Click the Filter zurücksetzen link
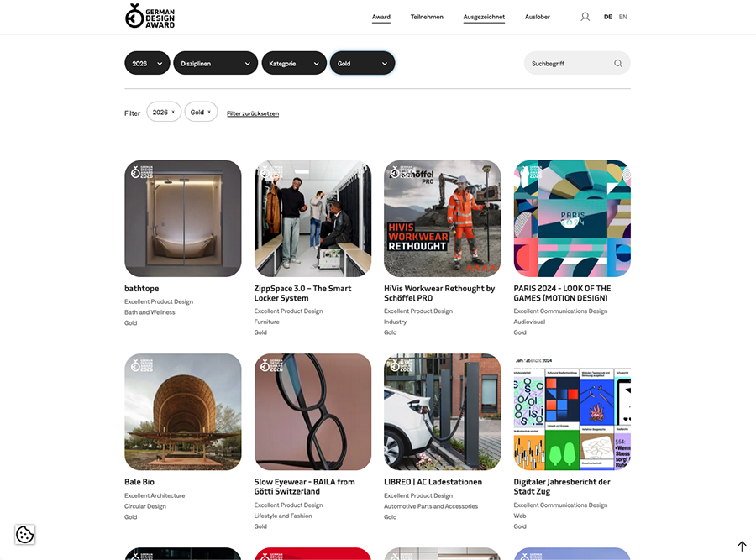Image resolution: width=756 pixels, height=560 pixels. coord(253,113)
